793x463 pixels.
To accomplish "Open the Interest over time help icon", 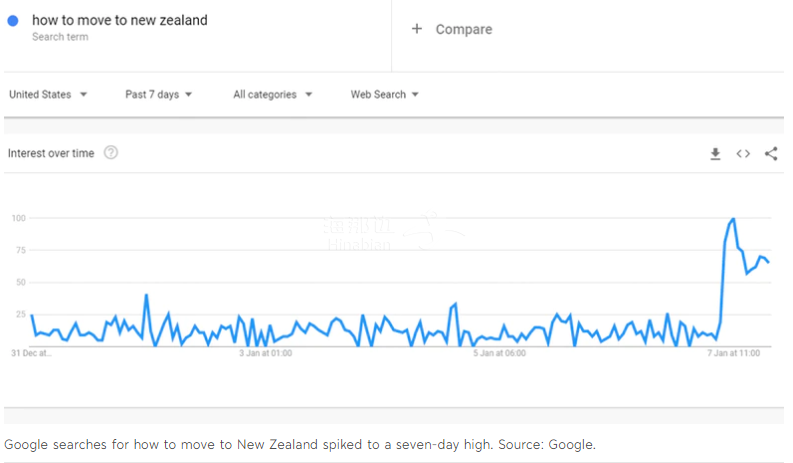I will (111, 152).
